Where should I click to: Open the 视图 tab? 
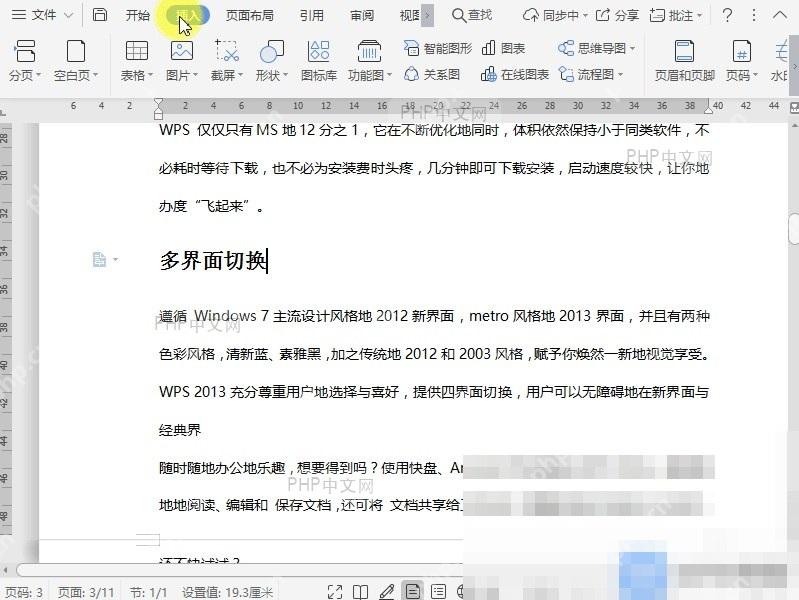[410, 15]
